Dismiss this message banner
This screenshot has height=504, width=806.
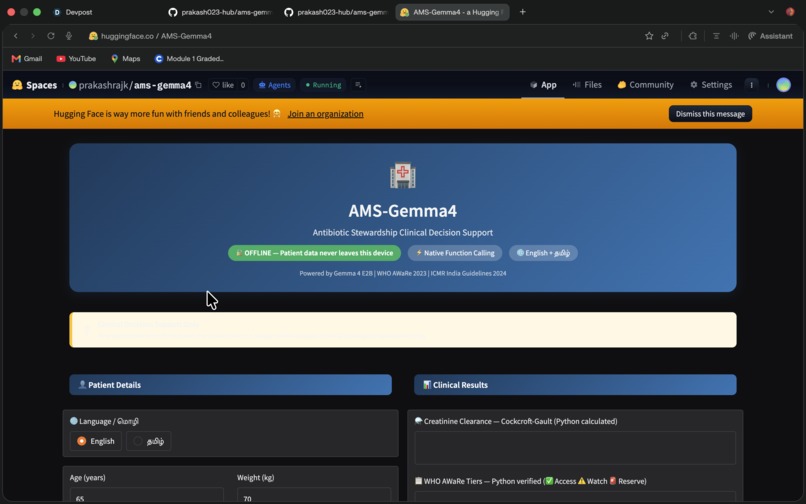pyautogui.click(x=710, y=114)
